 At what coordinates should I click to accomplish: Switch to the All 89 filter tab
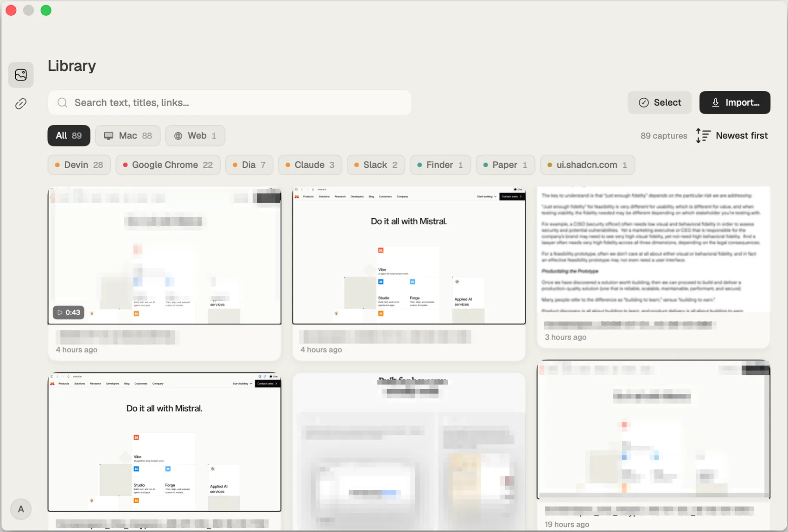point(69,135)
